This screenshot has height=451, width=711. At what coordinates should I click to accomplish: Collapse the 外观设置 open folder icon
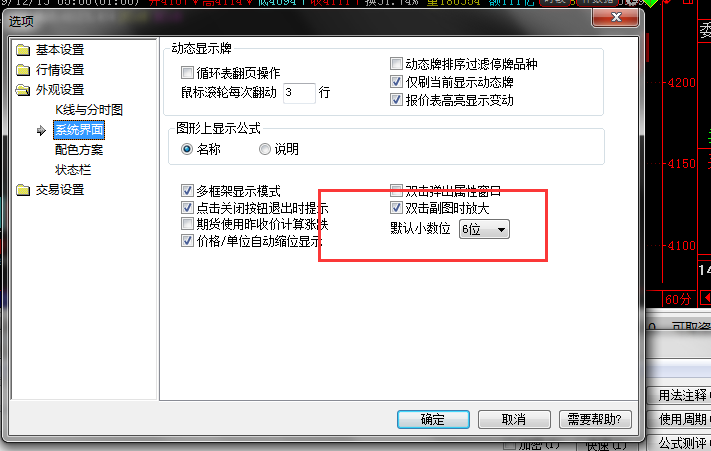[23, 90]
